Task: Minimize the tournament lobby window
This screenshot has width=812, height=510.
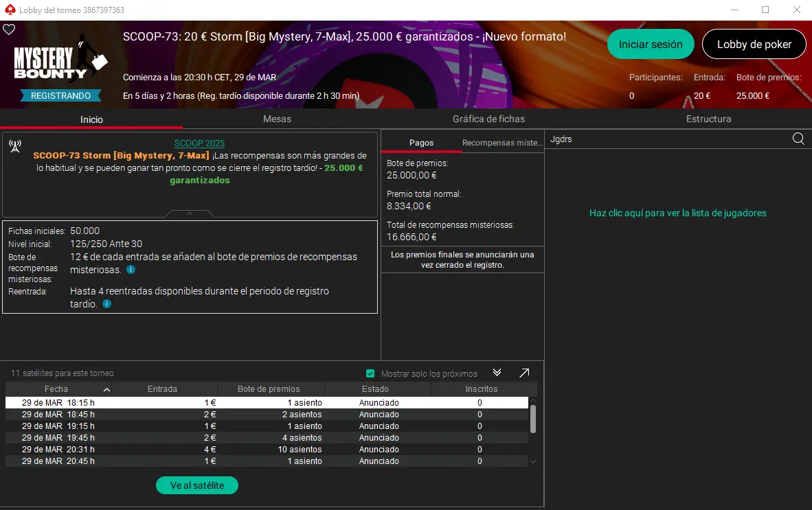Action: [734, 10]
